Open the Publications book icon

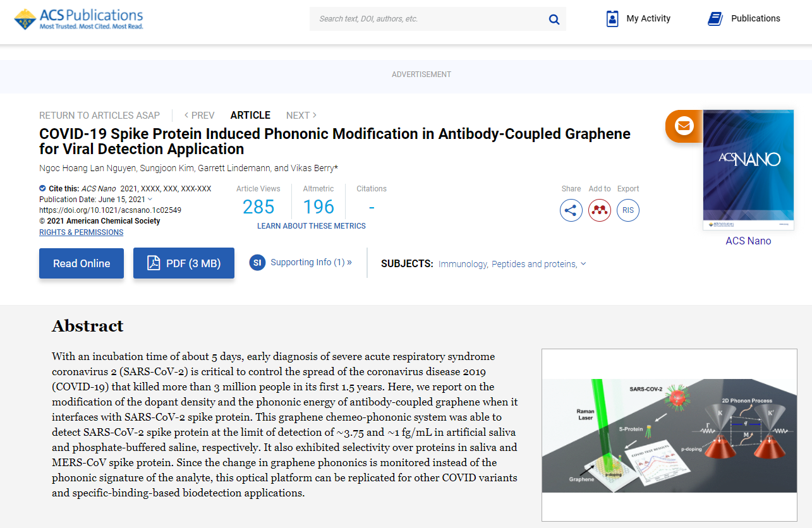pos(715,18)
